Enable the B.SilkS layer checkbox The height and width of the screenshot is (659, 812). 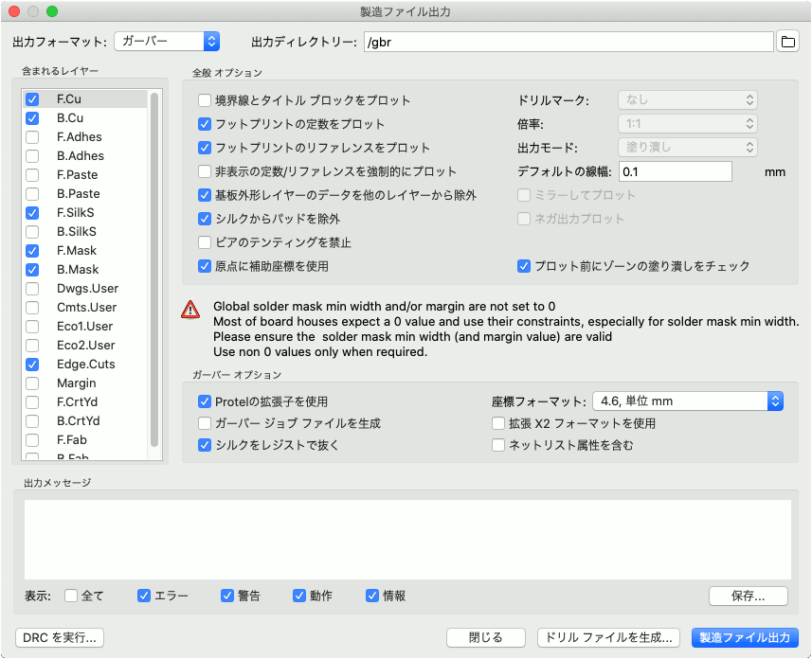click(32, 232)
